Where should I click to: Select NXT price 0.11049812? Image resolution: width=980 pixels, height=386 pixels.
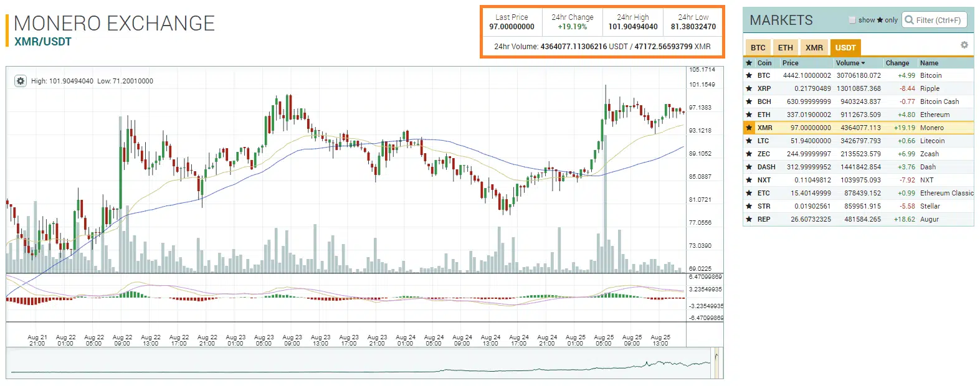click(x=812, y=180)
